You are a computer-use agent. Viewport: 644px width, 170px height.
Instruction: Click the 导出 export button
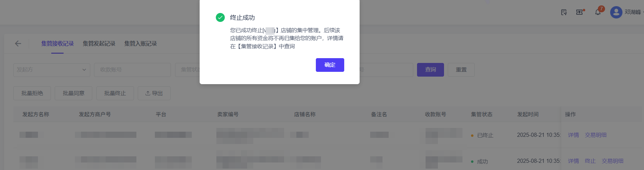click(x=154, y=93)
